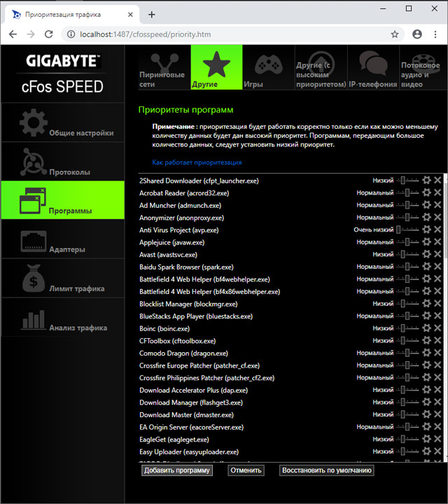This screenshot has height=504, width=448.
Task: Adjust priority slider for Battlefield 4 (bf4x86webhelper.exe)
Action: coord(407,291)
